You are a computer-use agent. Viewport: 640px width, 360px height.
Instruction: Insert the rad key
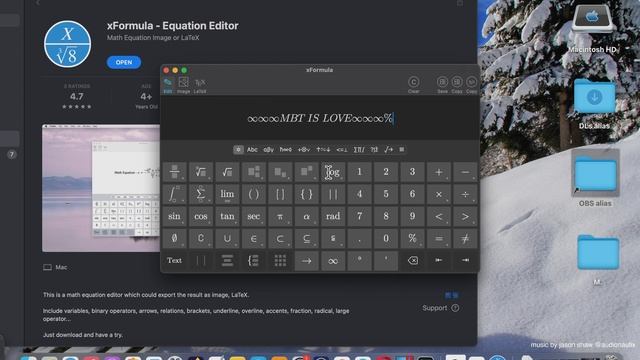pos(333,216)
